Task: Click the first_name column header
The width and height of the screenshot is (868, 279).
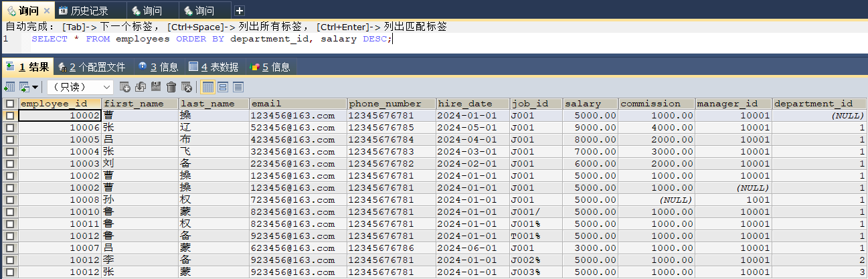Action: point(140,104)
